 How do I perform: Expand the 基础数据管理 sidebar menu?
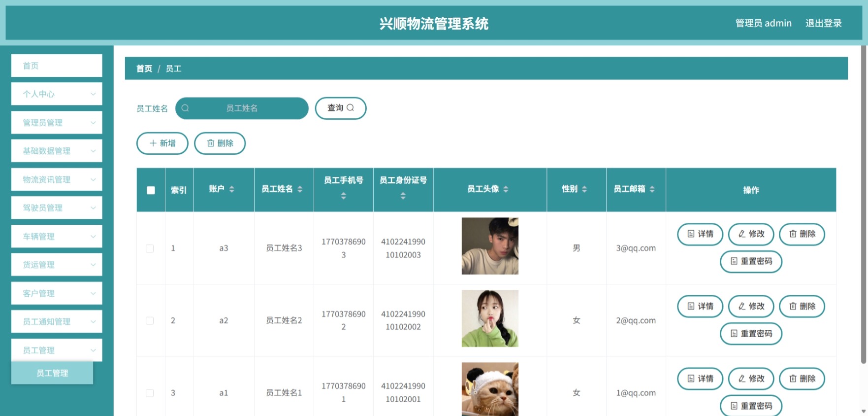click(57, 151)
